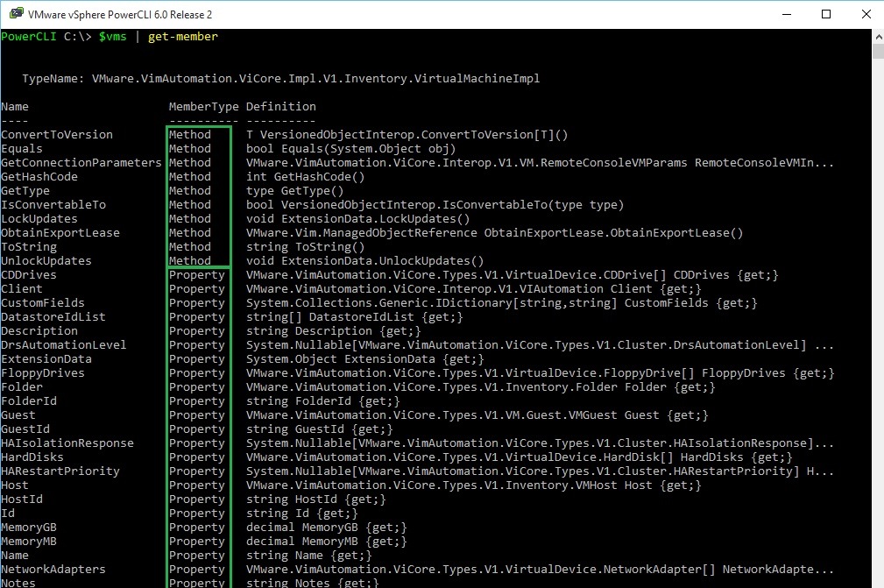884x588 pixels.
Task: Click the 'ConvertToVersion' member name
Action: 57,135
